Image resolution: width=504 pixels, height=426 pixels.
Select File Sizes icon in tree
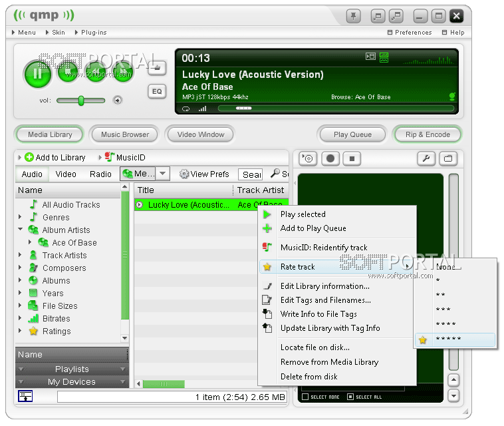pyautogui.click(x=33, y=306)
